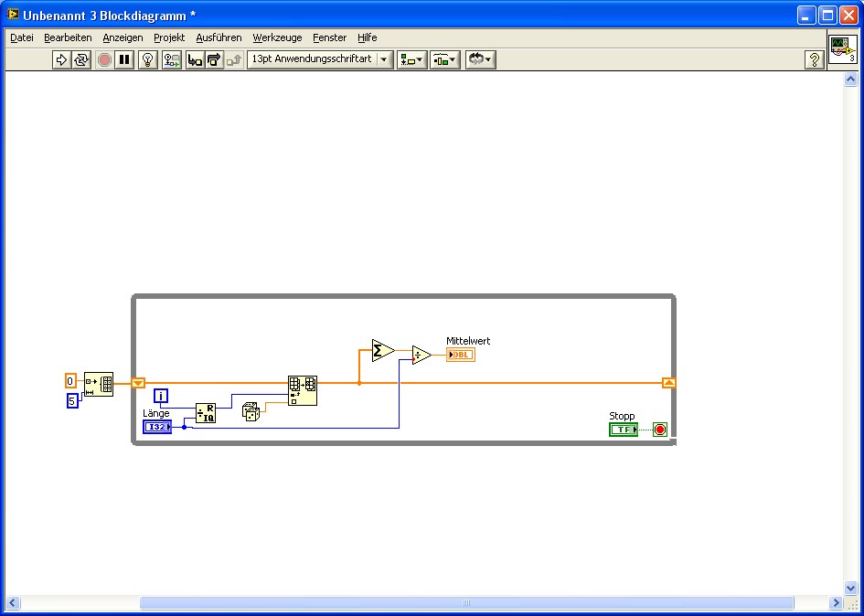This screenshot has height=616, width=864.
Task: Open the Datei menu
Action: [x=22, y=37]
